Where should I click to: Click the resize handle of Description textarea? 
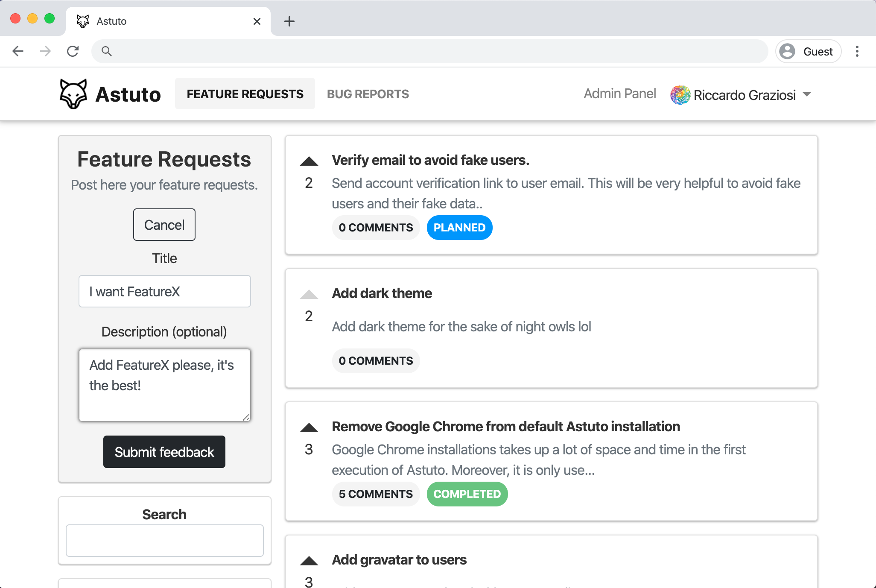246,418
